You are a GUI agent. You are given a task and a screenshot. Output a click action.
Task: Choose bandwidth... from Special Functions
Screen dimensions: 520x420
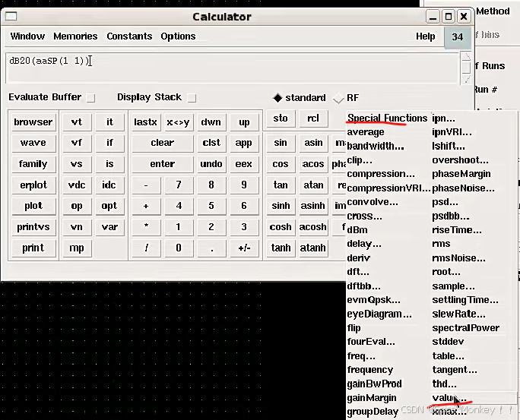pyautogui.click(x=376, y=147)
